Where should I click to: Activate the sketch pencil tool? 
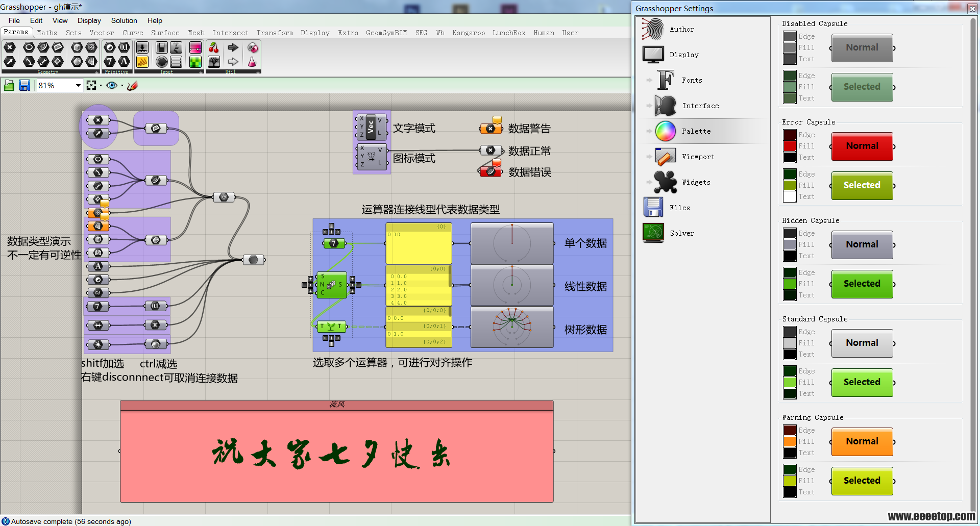tap(133, 86)
